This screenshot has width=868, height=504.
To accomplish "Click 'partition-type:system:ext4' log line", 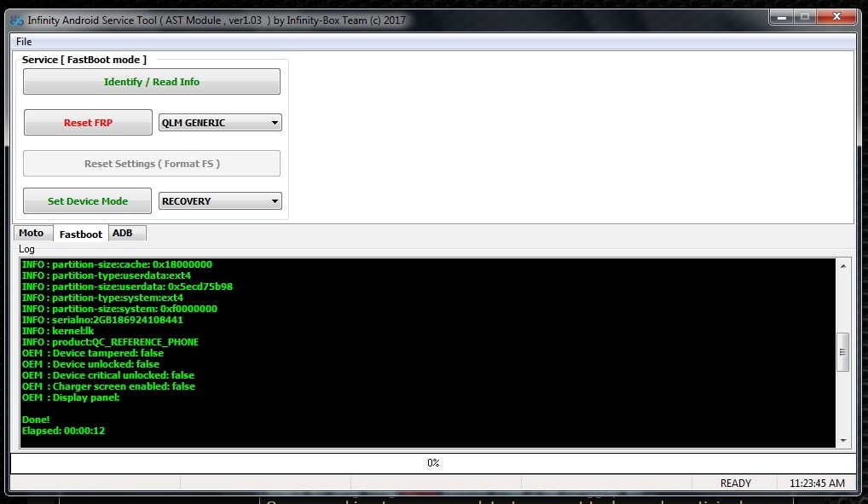I will (x=102, y=298).
